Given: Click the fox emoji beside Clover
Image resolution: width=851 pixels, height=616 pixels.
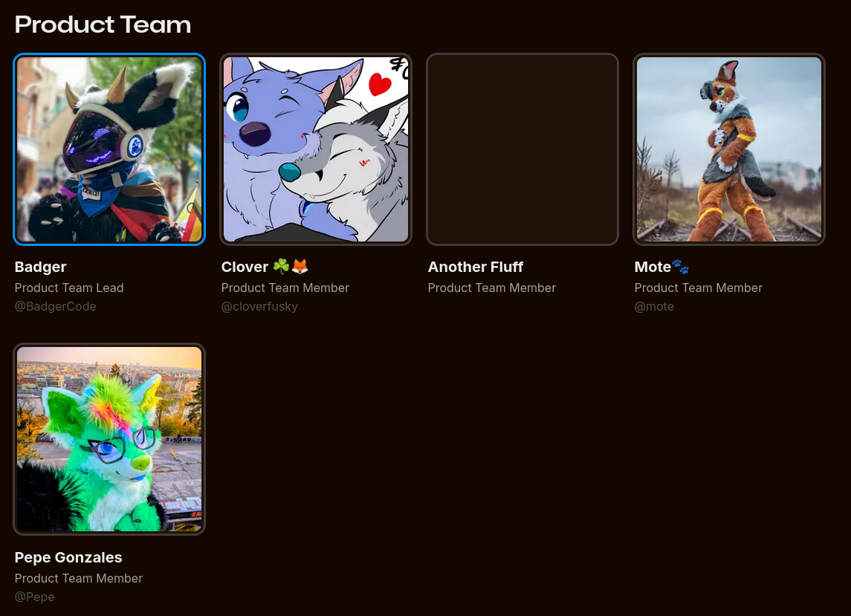Looking at the screenshot, I should click(x=300, y=267).
